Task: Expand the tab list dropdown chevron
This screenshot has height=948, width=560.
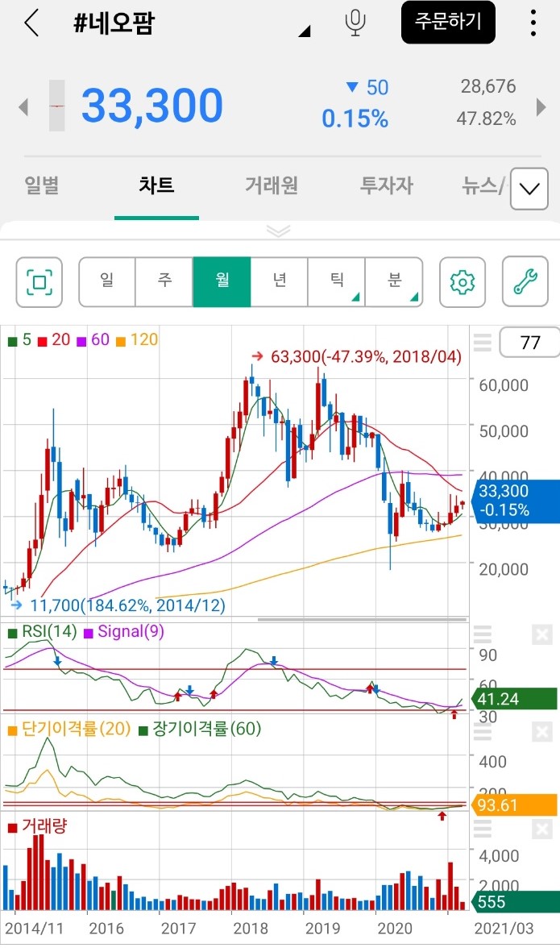Action: pos(530,189)
